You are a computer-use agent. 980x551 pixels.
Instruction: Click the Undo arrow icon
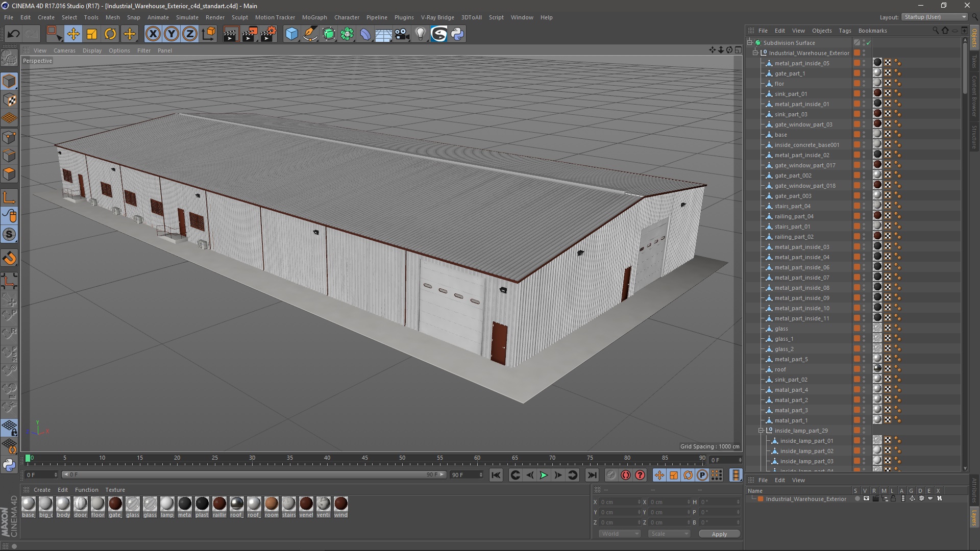tap(13, 34)
